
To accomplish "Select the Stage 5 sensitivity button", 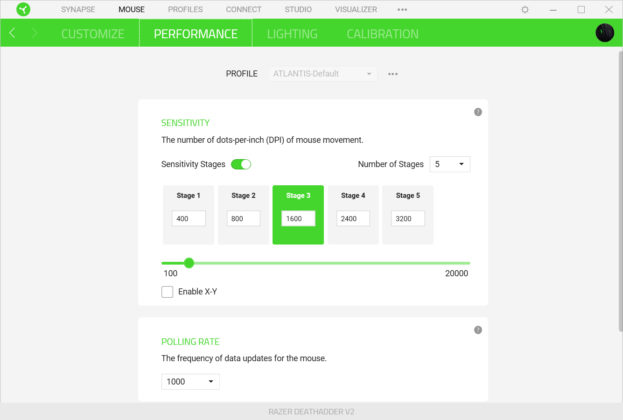I will (407, 195).
